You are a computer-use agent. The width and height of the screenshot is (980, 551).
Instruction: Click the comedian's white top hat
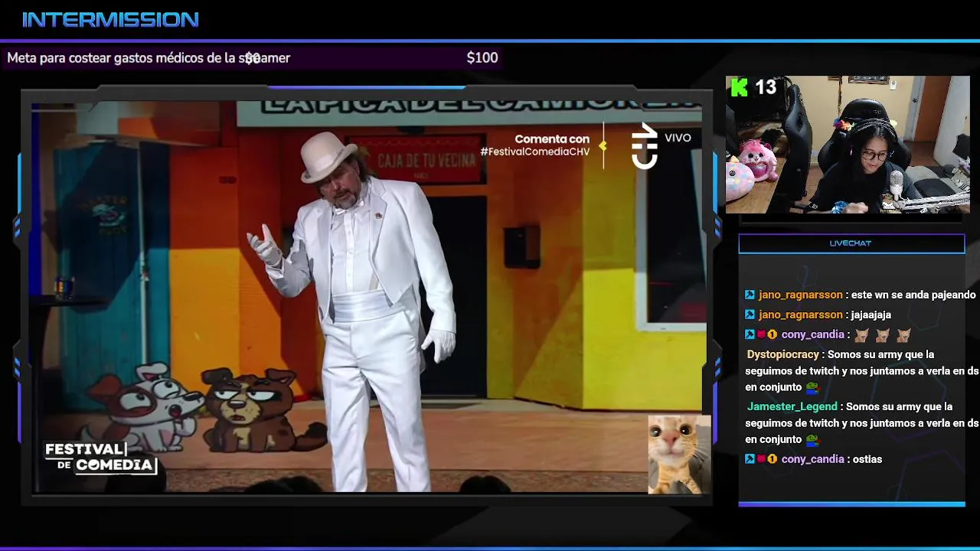click(328, 156)
